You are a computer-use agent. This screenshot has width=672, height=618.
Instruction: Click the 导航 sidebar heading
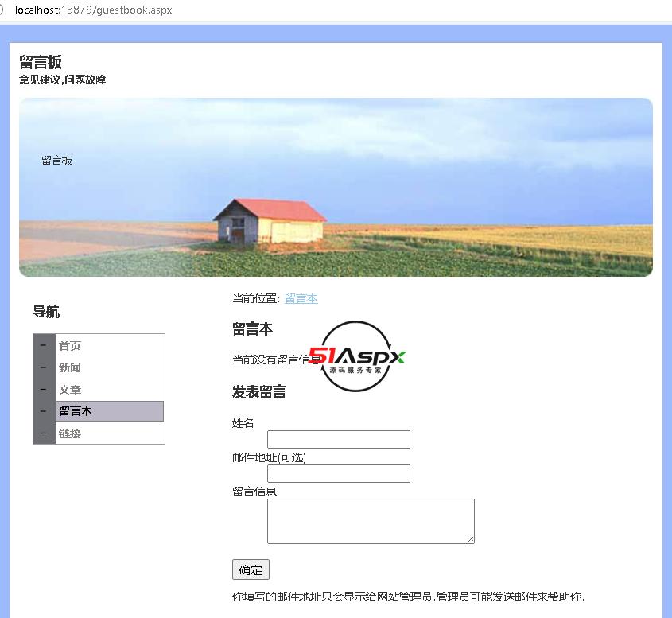[x=46, y=312]
